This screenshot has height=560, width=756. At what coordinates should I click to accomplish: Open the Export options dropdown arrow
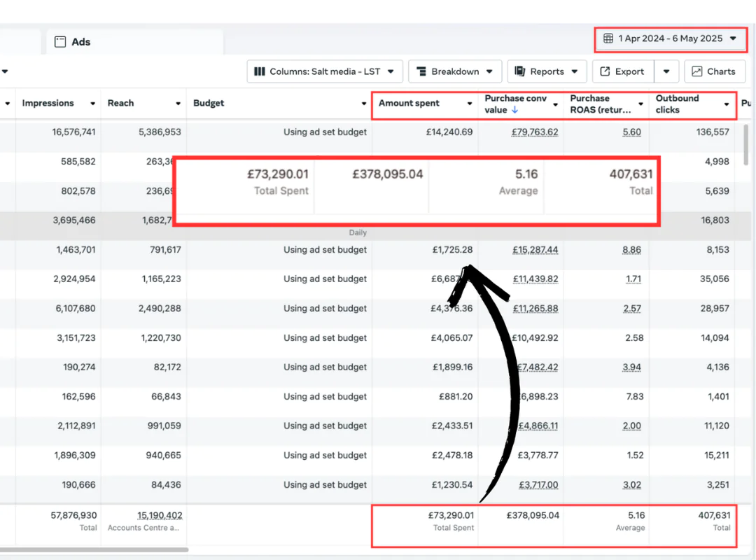pyautogui.click(x=666, y=71)
